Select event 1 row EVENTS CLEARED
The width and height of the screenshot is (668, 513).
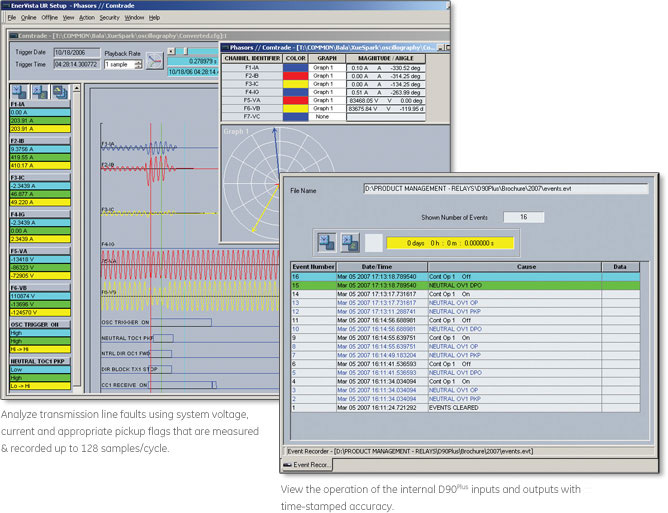coord(466,408)
